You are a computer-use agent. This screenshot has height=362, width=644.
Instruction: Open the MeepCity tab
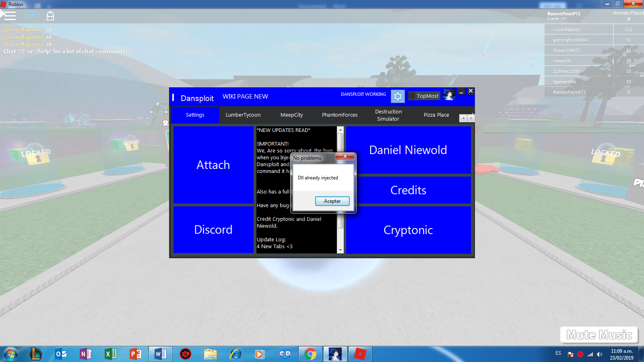(x=292, y=115)
